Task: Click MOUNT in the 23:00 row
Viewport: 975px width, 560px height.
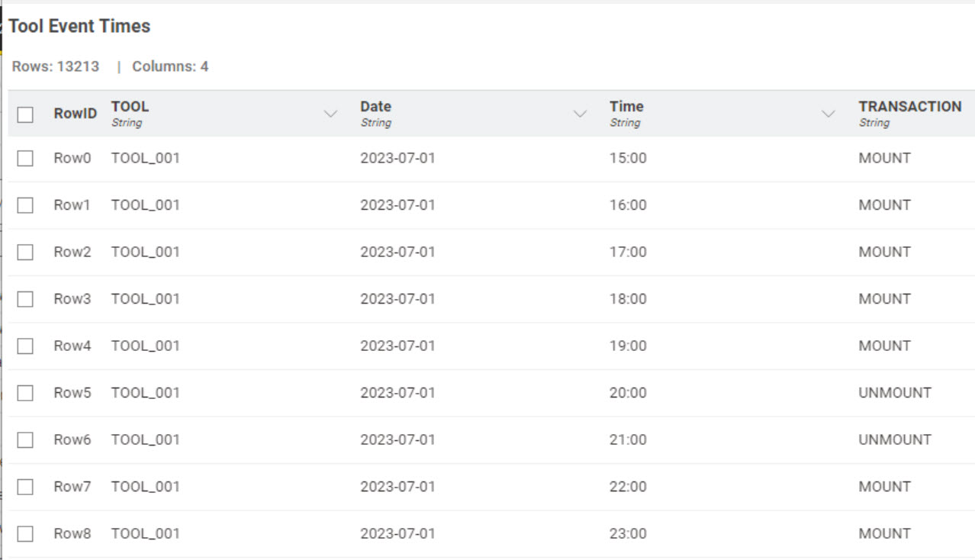Action: point(884,533)
